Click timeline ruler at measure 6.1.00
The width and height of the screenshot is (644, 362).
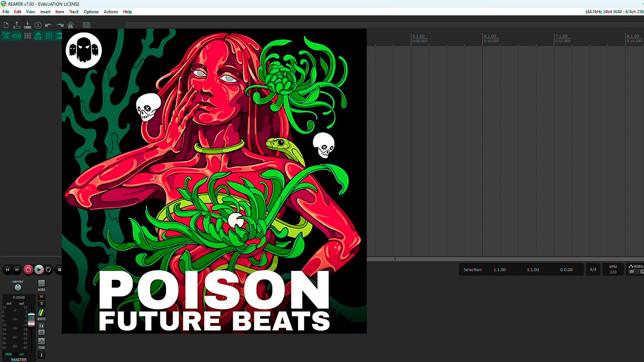click(x=490, y=38)
